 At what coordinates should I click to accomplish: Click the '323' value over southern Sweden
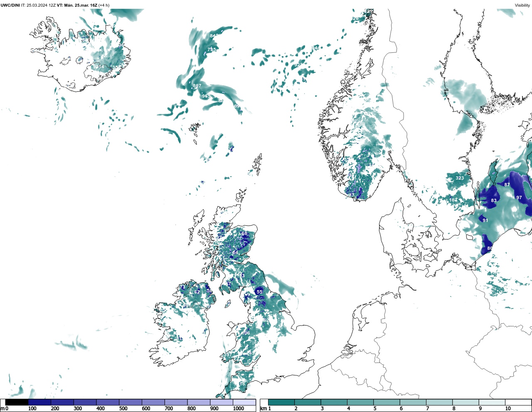(460, 178)
